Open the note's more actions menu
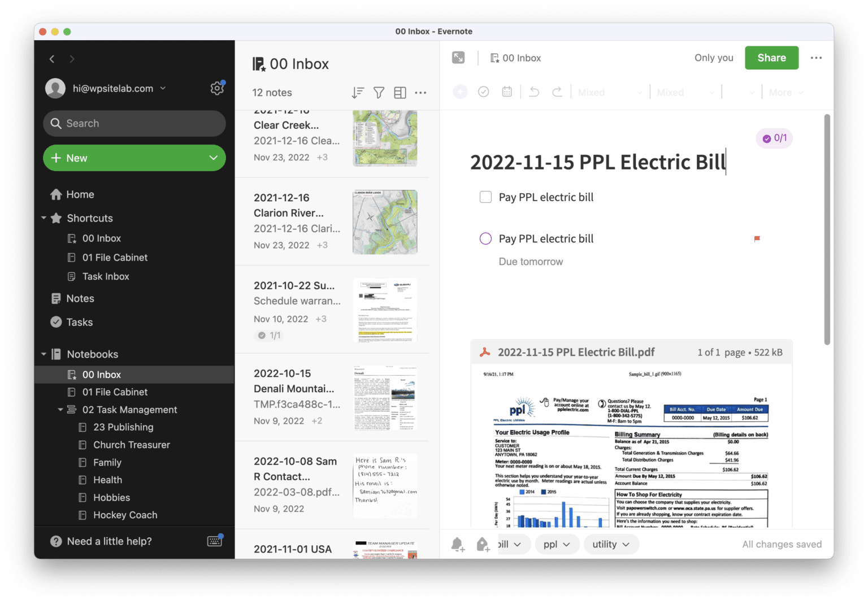This screenshot has width=868, height=604. pos(816,58)
